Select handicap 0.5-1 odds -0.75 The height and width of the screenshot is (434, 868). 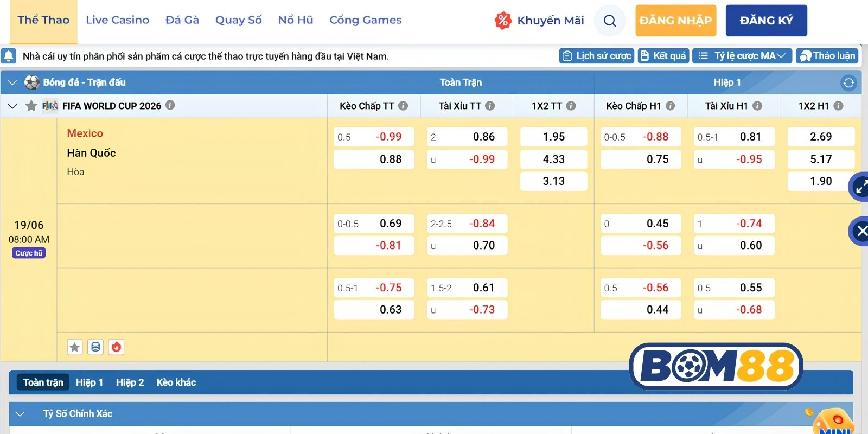point(374,288)
